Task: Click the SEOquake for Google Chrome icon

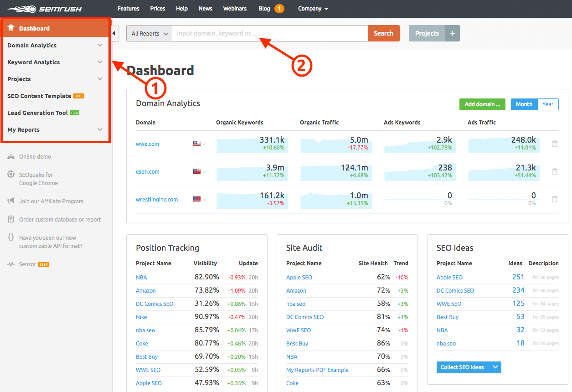Action: tap(11, 175)
